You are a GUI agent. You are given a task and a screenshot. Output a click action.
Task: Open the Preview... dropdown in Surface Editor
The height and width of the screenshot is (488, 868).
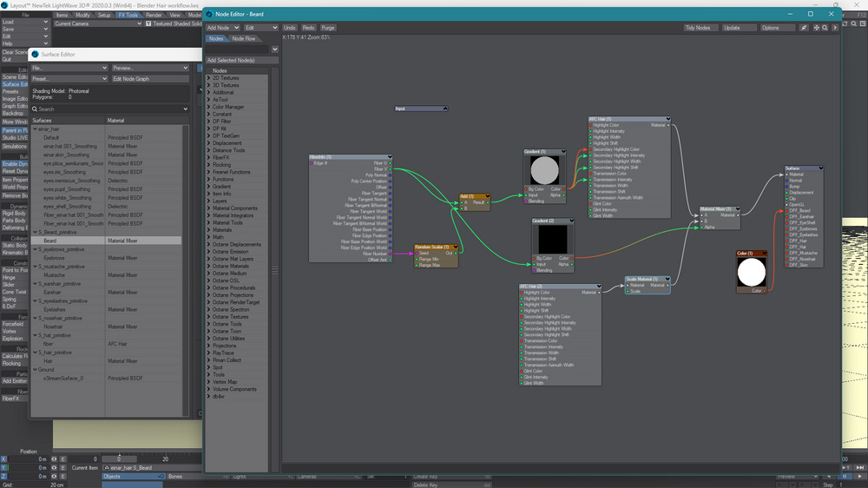[x=150, y=68]
